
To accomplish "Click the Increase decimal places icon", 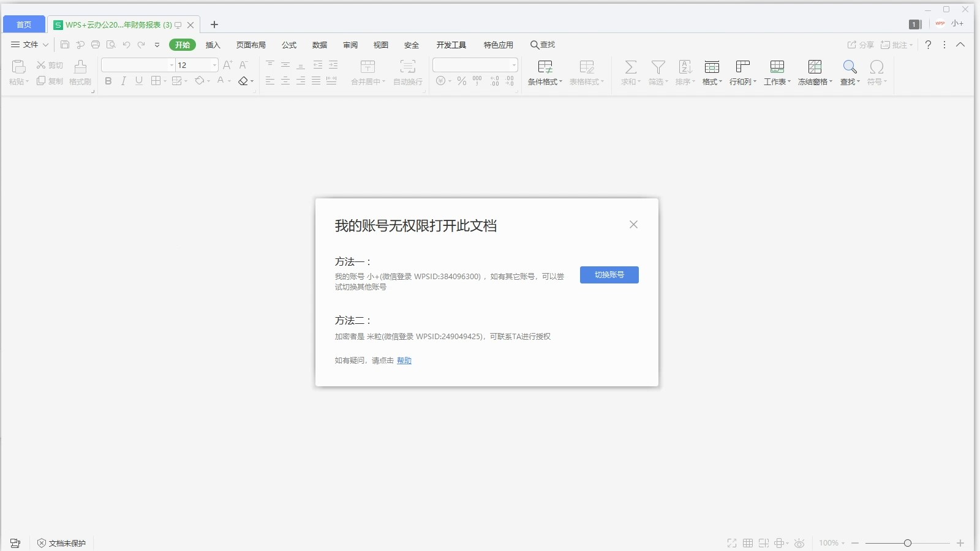I will [495, 81].
